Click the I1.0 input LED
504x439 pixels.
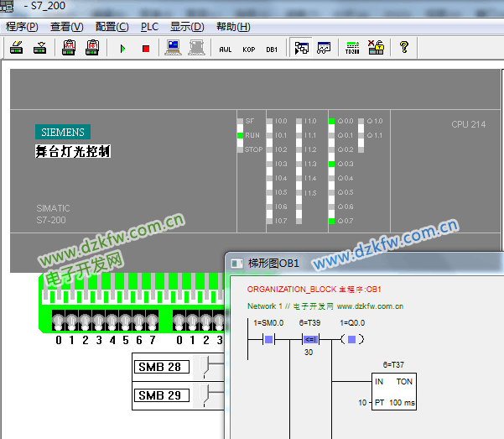tap(299, 121)
